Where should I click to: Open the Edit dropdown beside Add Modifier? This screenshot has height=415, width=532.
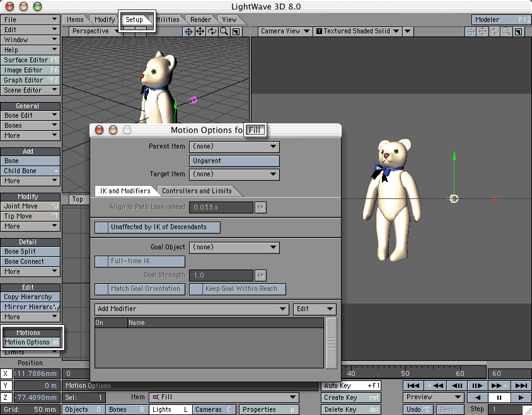pos(315,309)
